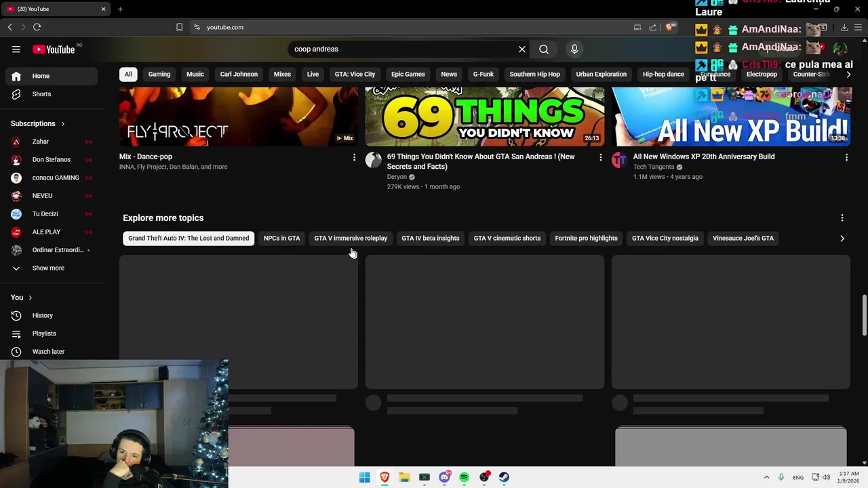868x488 pixels.
Task: Open the Mix - Dance-pop thumbnail
Action: point(239,117)
